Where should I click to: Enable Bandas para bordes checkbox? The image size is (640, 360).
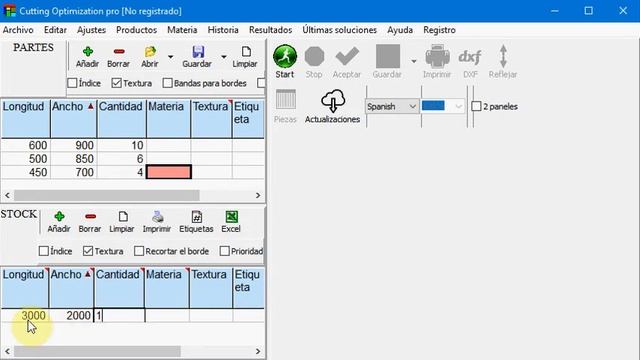point(167,83)
